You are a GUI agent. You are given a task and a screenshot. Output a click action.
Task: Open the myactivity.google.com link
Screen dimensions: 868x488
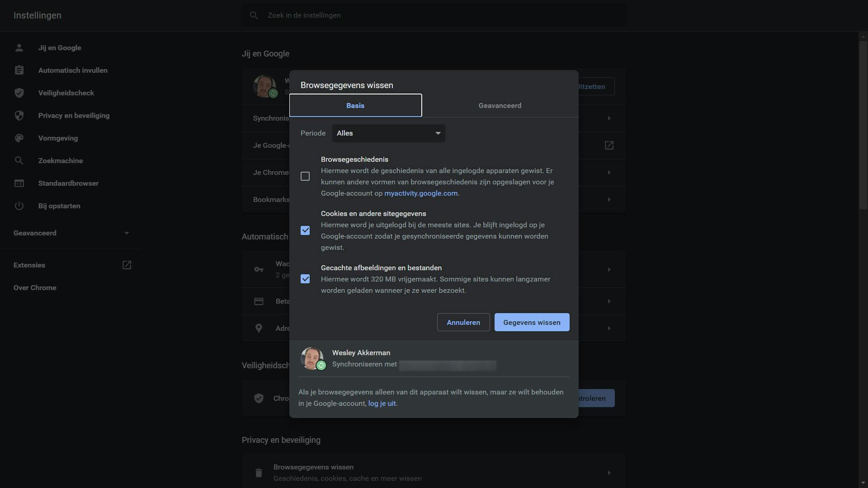420,193
